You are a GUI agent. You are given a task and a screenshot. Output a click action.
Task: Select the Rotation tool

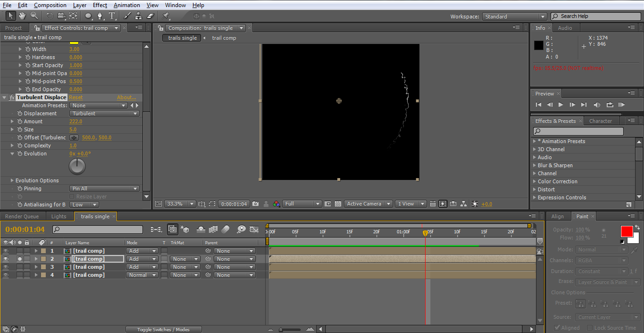pyautogui.click(x=50, y=16)
